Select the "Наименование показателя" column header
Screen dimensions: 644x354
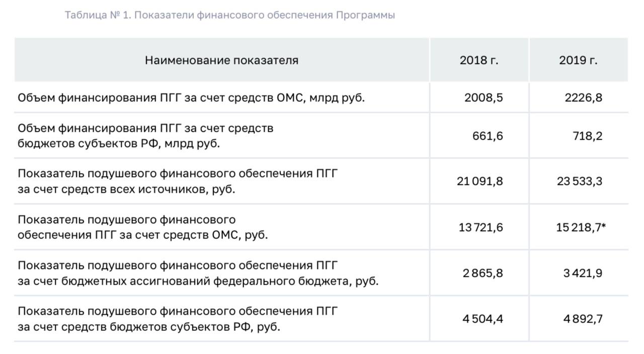pyautogui.click(x=221, y=60)
